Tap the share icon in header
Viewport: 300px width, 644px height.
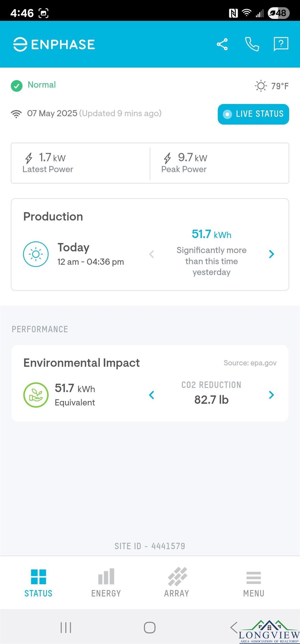[x=222, y=44]
